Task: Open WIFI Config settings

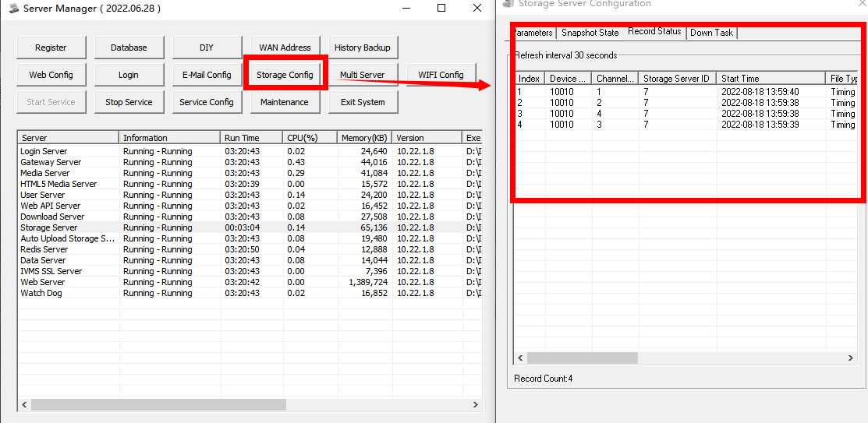Action: pyautogui.click(x=441, y=75)
